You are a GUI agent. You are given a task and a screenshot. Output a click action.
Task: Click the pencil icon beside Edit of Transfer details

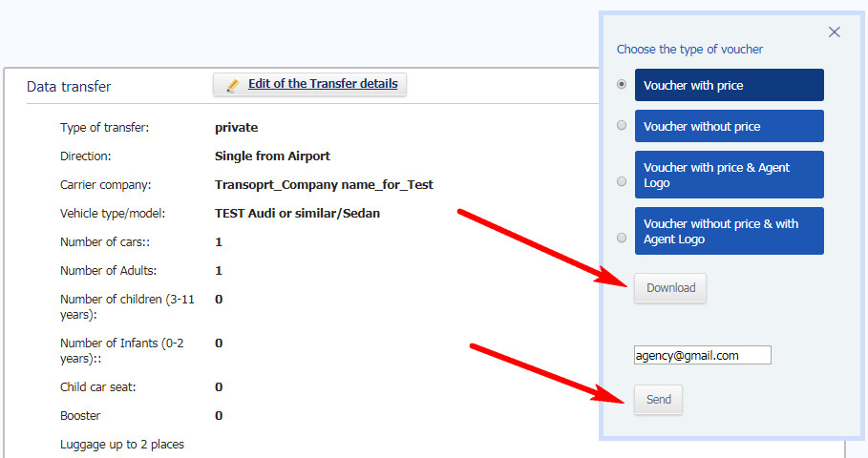[232, 85]
